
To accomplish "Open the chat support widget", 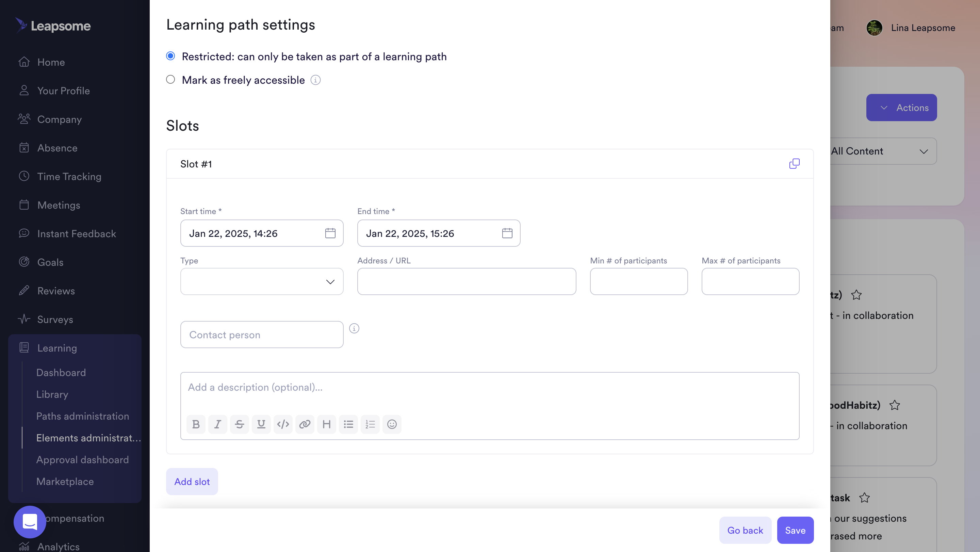I will pos(30,522).
